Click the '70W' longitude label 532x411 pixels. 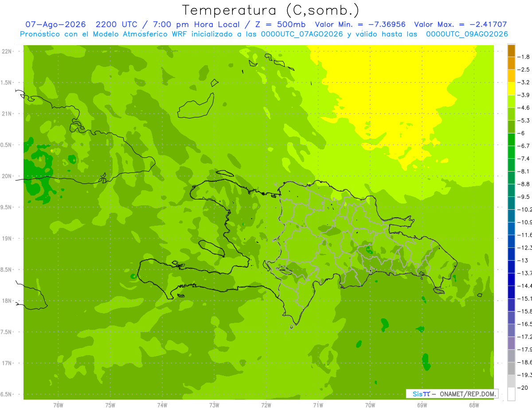[370, 405]
